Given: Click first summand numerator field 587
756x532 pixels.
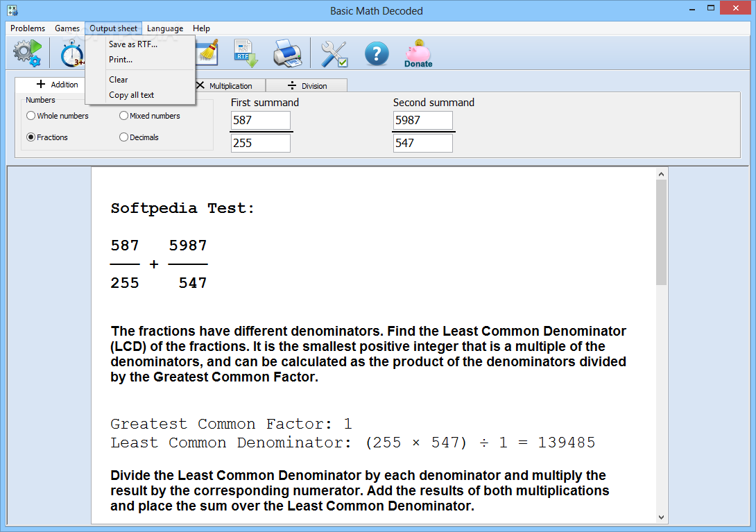Looking at the screenshot, I should [260, 120].
